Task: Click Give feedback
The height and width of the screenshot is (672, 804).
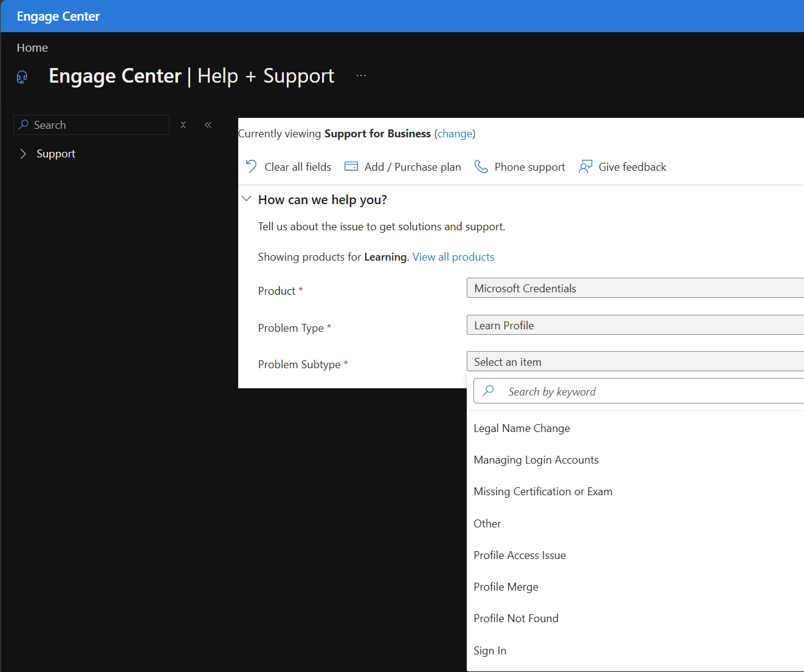Action: click(622, 166)
